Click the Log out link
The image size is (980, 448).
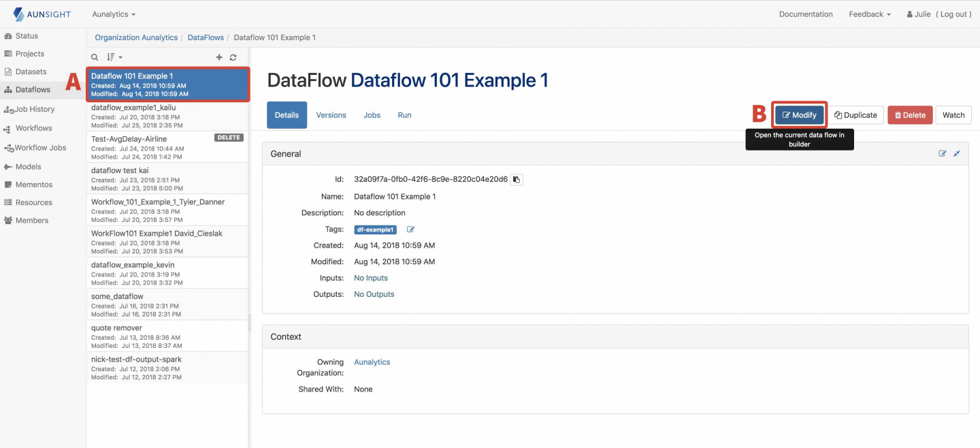tap(953, 14)
